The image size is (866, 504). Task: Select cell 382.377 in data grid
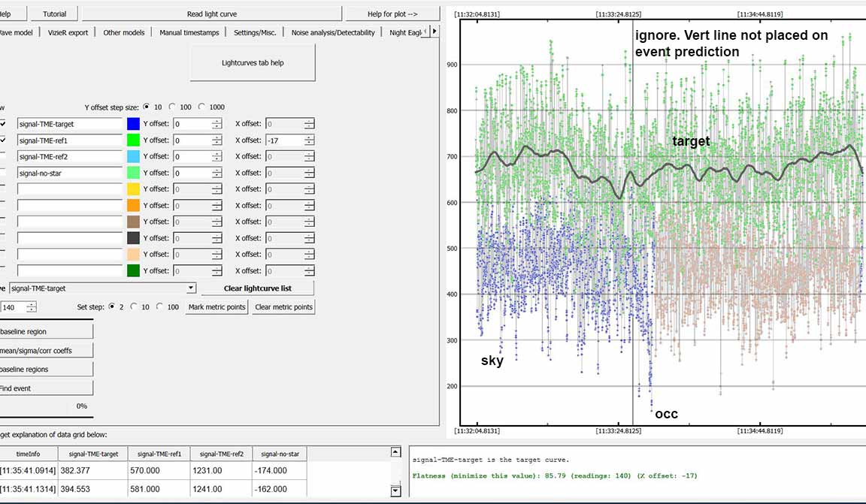click(92, 470)
